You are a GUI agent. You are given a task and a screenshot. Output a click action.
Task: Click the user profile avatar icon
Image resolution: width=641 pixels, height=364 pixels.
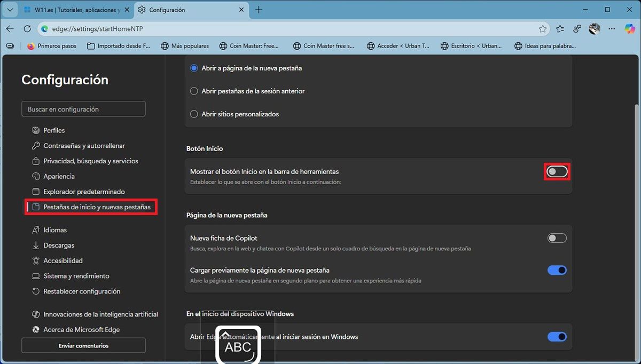[595, 29]
